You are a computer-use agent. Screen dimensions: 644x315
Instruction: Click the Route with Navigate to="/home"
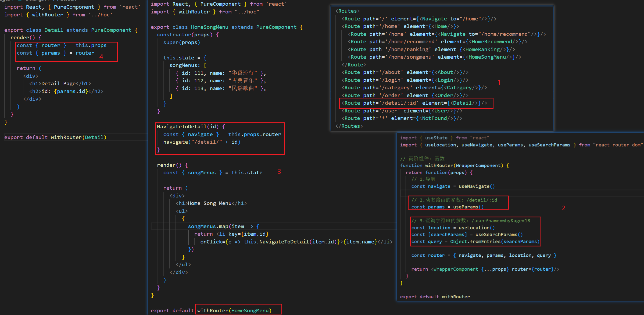(419, 19)
